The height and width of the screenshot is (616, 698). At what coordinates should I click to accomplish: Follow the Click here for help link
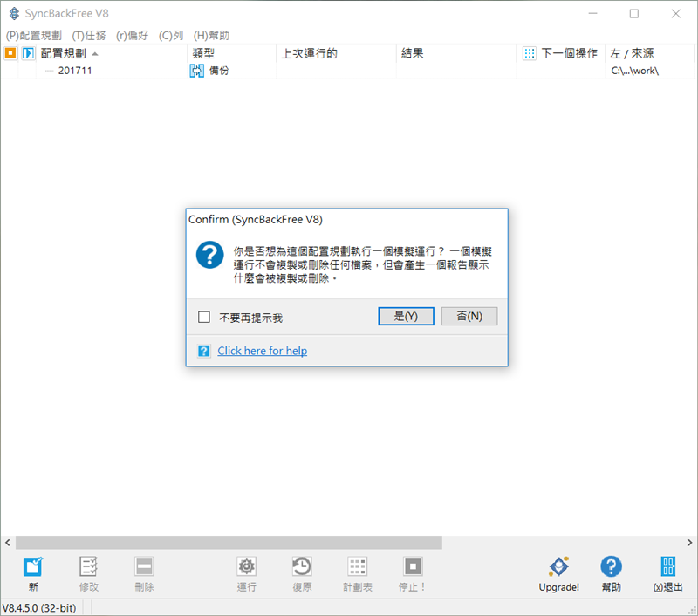click(x=263, y=351)
